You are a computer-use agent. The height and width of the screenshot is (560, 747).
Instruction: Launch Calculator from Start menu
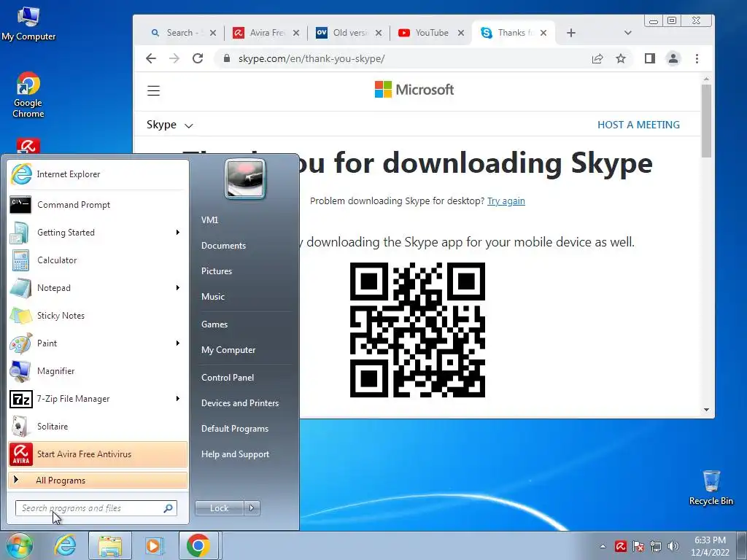point(98,260)
